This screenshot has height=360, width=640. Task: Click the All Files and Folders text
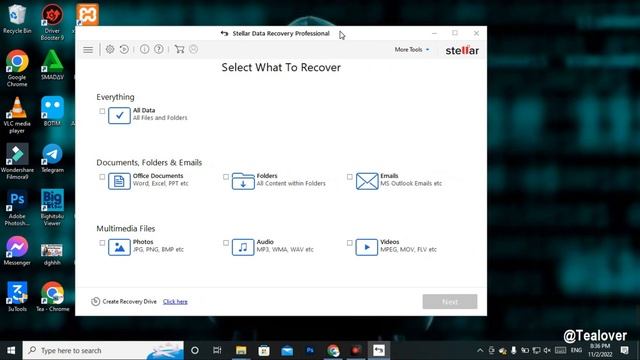pyautogui.click(x=160, y=118)
